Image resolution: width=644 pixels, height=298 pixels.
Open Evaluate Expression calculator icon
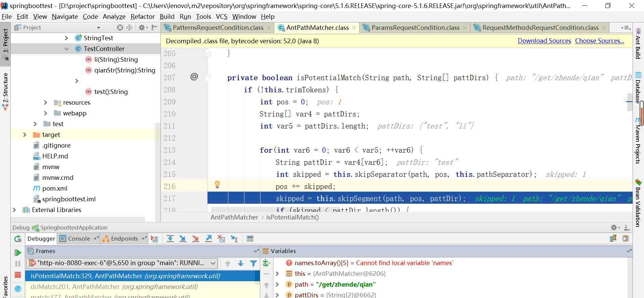[x=250, y=239]
